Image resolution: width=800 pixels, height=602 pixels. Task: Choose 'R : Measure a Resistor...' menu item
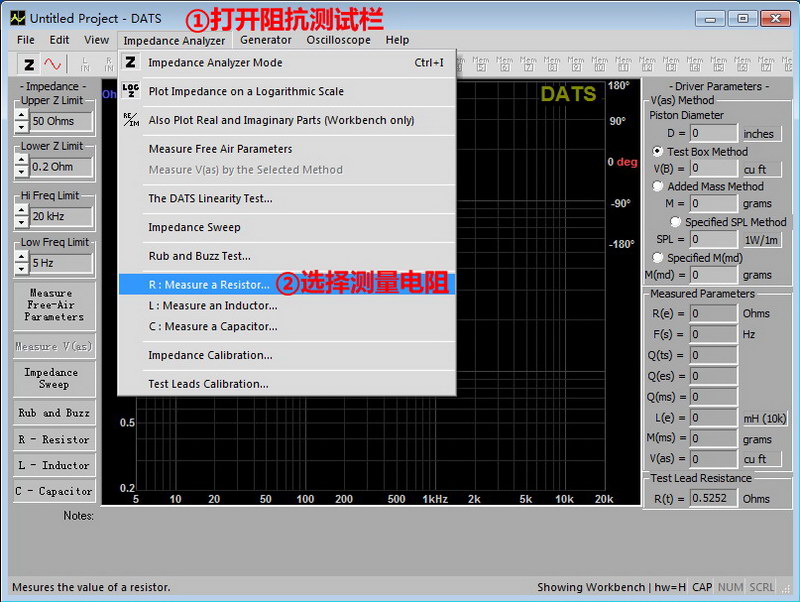click(x=209, y=284)
